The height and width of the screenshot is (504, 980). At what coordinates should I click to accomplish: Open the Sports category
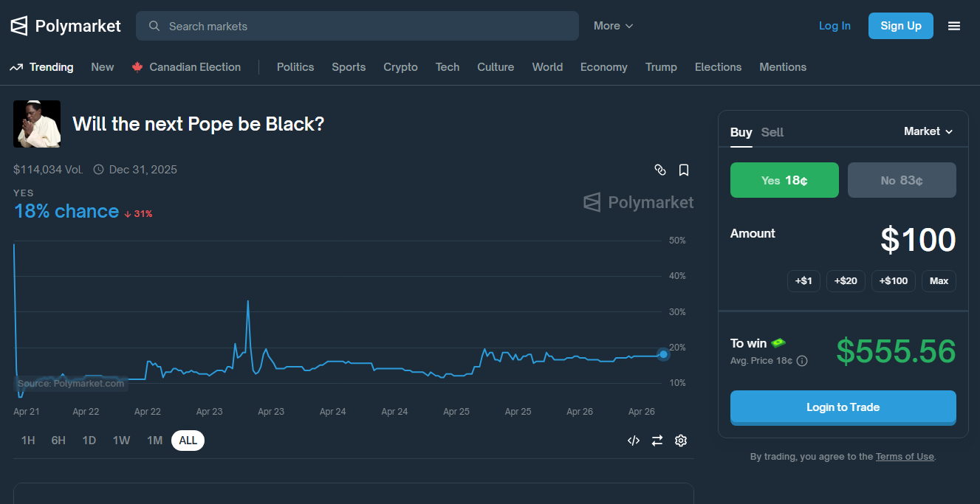pyautogui.click(x=349, y=67)
